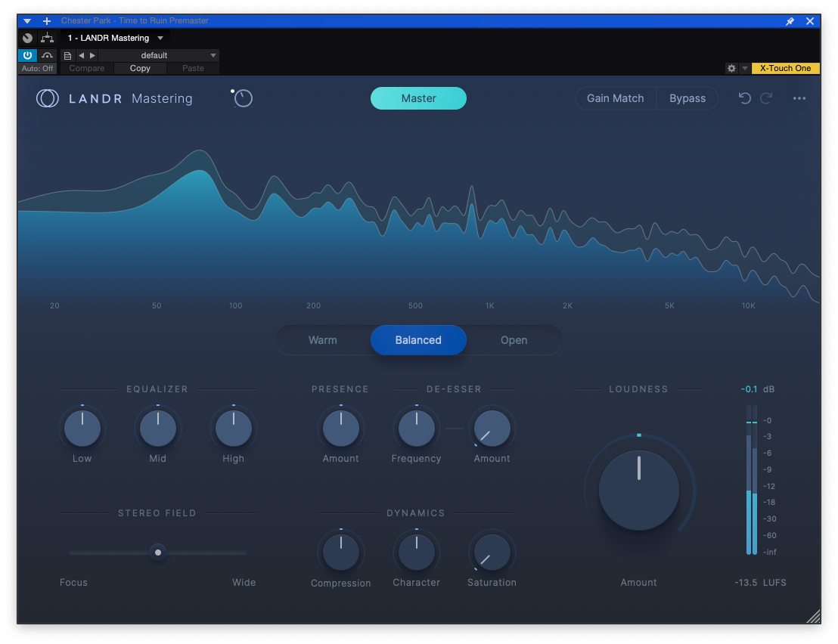838x644 pixels.
Task: Open the gear settings icon
Action: click(731, 68)
